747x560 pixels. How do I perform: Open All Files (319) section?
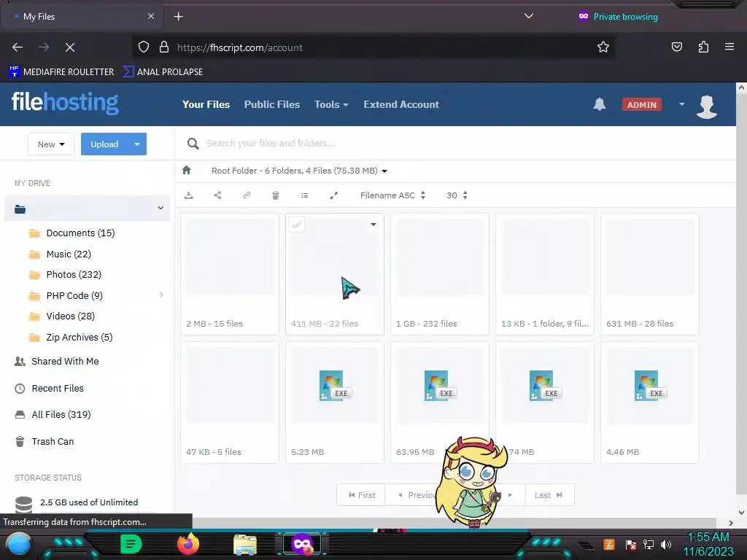coord(61,415)
